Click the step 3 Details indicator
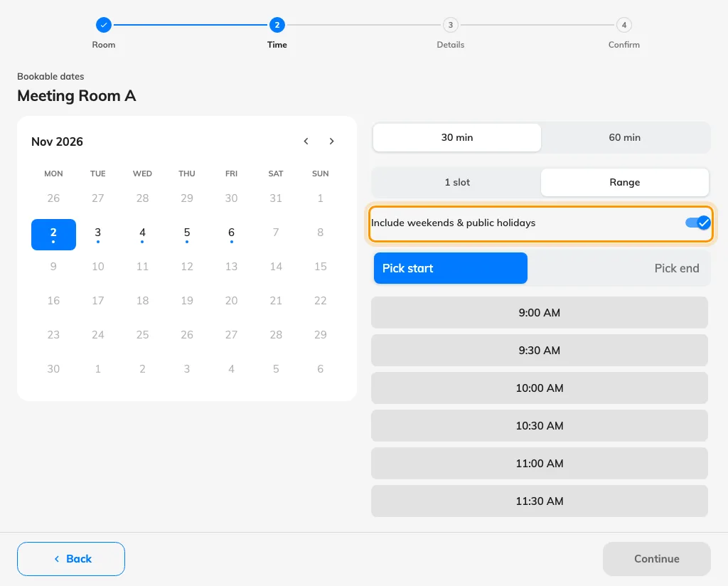Image resolution: width=728 pixels, height=586 pixels. tap(450, 25)
